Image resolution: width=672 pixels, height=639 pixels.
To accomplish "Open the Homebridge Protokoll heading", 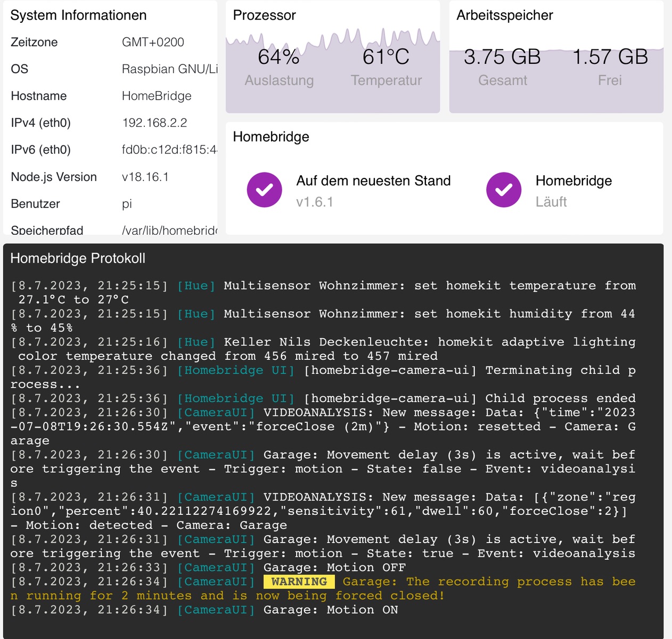I will (x=78, y=258).
